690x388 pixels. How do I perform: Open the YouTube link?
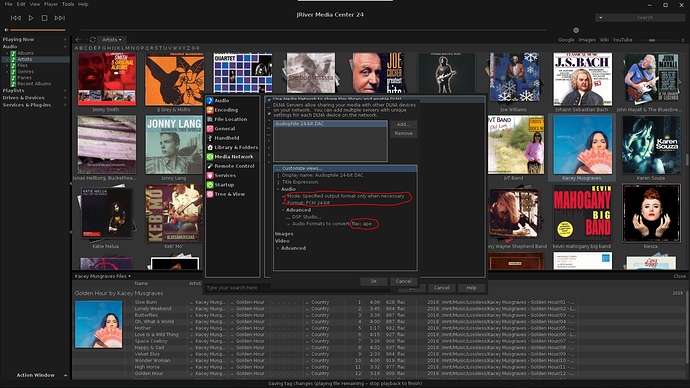pyautogui.click(x=622, y=40)
